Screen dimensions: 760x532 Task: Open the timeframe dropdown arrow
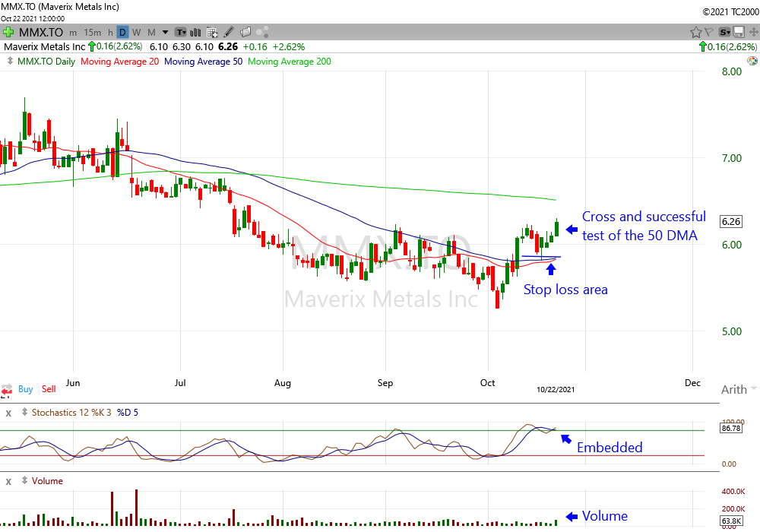coord(165,33)
